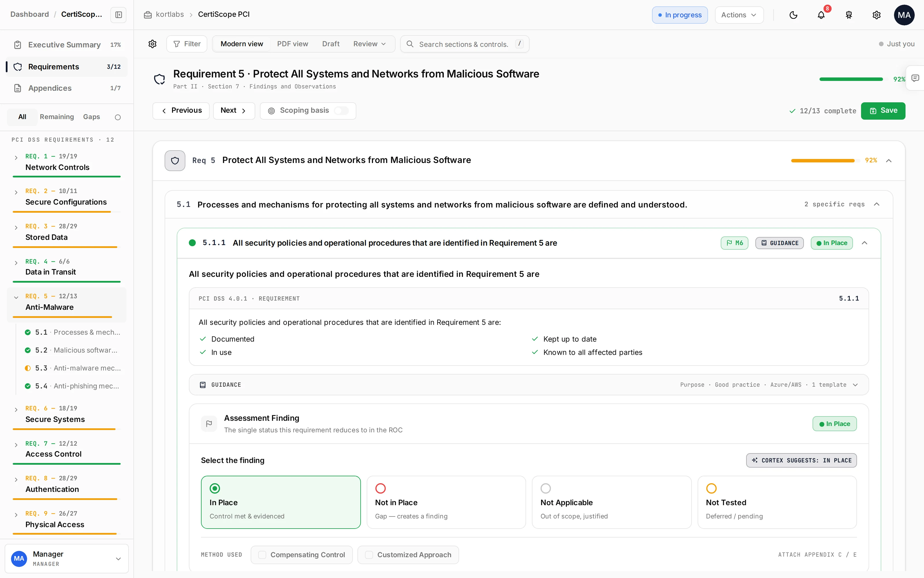Show All requirements tab
924x578 pixels.
pyautogui.click(x=22, y=117)
